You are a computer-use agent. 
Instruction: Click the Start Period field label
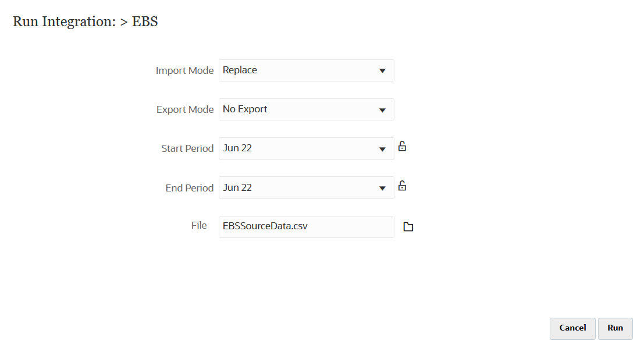pyautogui.click(x=187, y=148)
